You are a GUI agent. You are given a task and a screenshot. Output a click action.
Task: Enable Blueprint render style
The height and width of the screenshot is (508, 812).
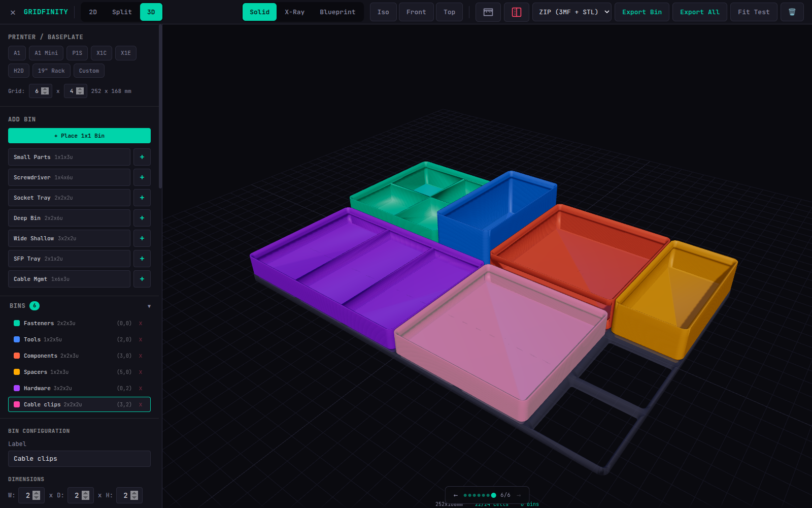click(x=337, y=12)
